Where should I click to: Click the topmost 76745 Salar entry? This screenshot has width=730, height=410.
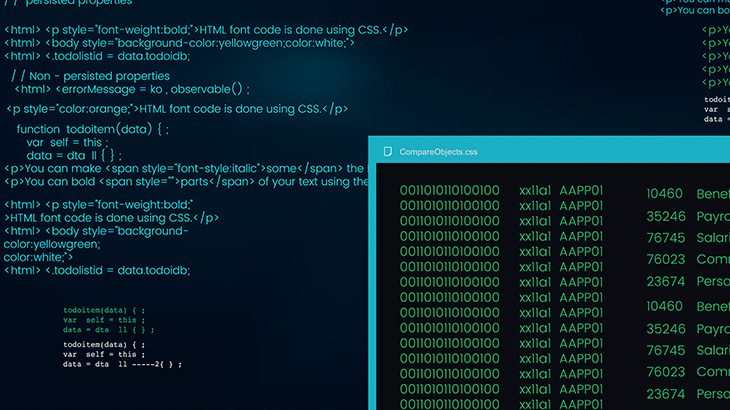688,238
